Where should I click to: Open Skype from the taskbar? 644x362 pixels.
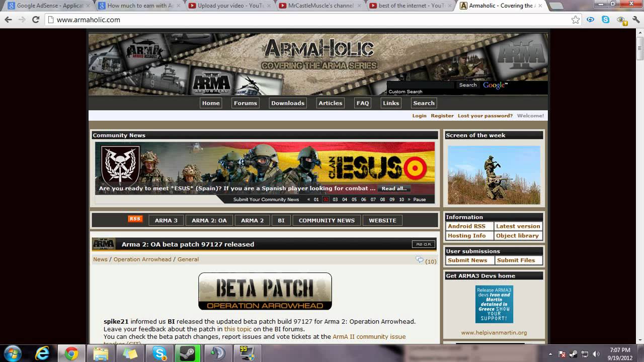[x=160, y=353]
